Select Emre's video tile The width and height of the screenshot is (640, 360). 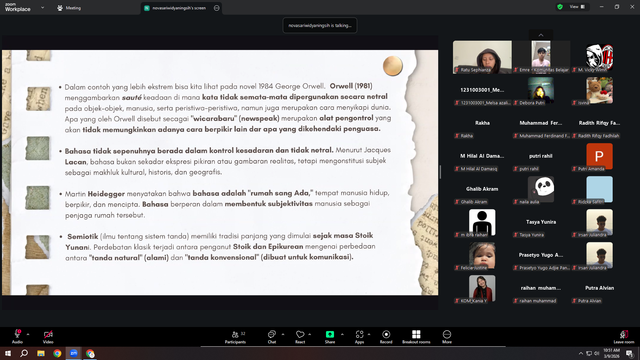coord(541,57)
